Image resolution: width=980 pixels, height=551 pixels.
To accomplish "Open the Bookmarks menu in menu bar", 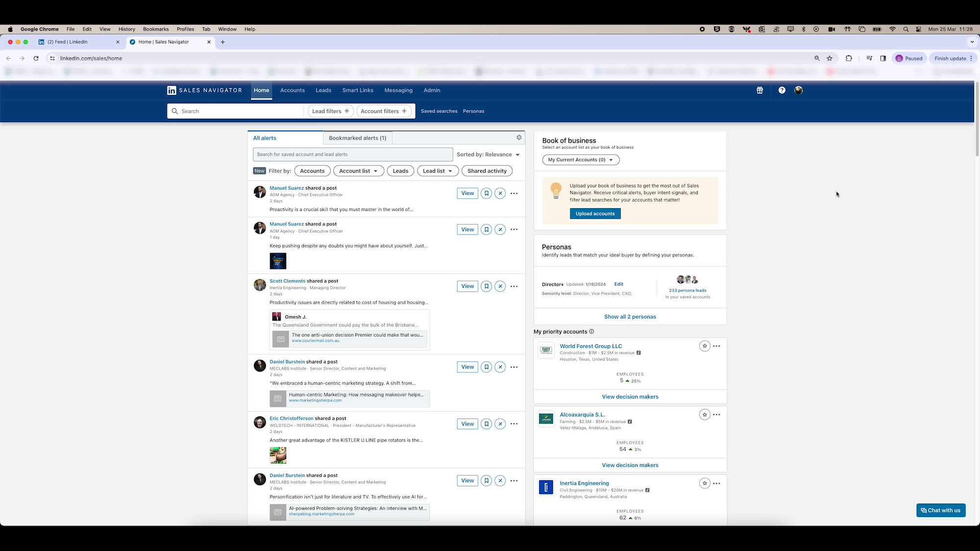I will point(156,29).
